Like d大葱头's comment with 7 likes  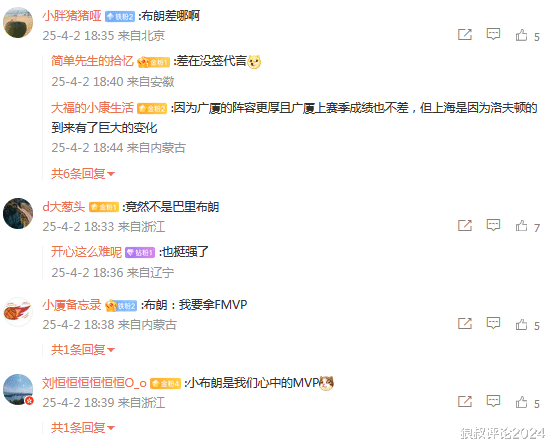click(x=521, y=226)
